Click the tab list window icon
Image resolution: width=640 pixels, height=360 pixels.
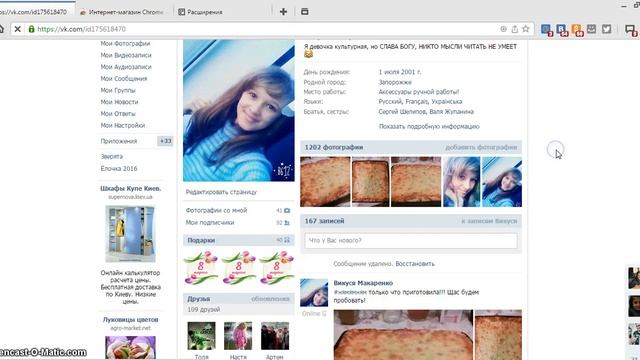[x=304, y=11]
